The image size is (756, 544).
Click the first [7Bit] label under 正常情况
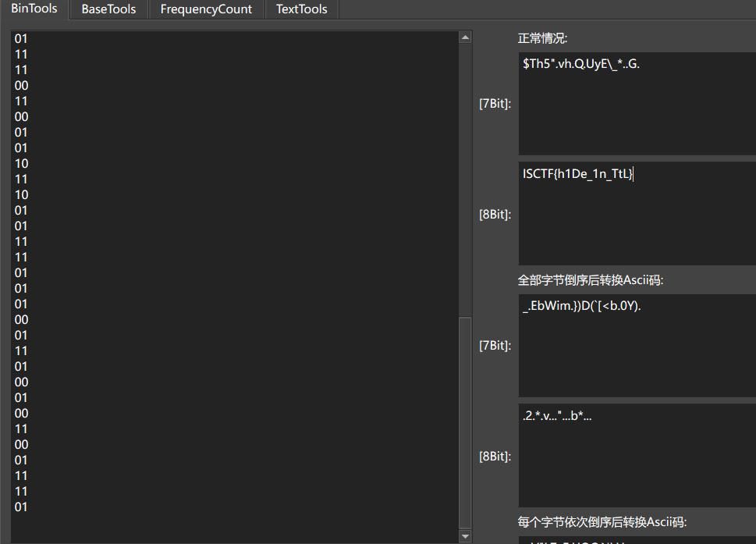(495, 104)
